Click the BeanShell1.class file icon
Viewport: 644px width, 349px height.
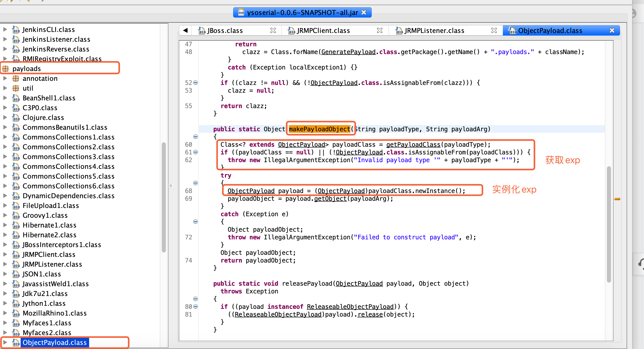tap(16, 98)
